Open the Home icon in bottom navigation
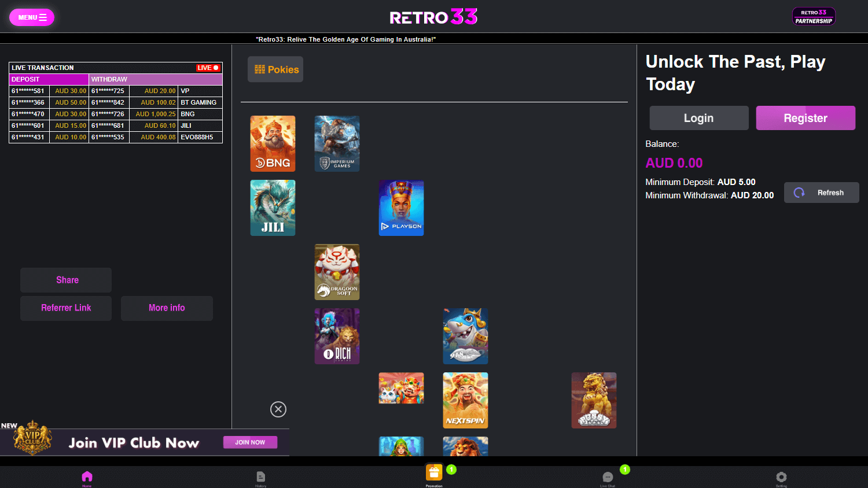Image resolution: width=868 pixels, height=488 pixels. tap(87, 477)
